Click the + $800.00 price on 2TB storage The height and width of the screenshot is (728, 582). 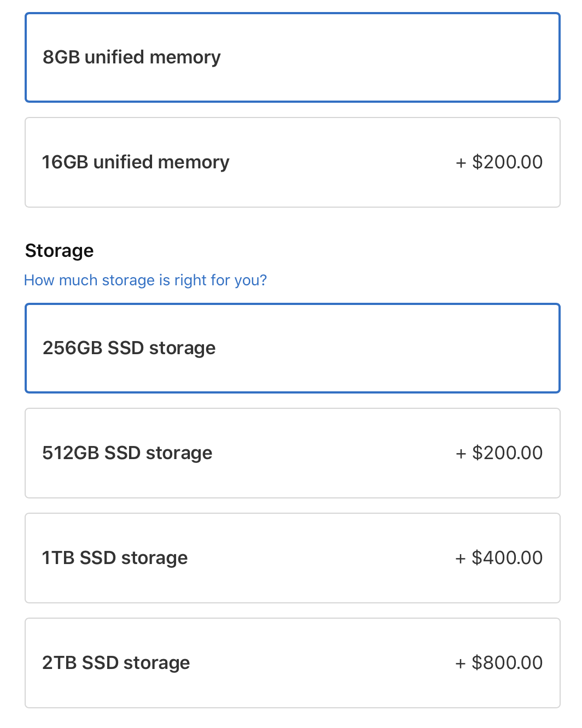tap(499, 662)
